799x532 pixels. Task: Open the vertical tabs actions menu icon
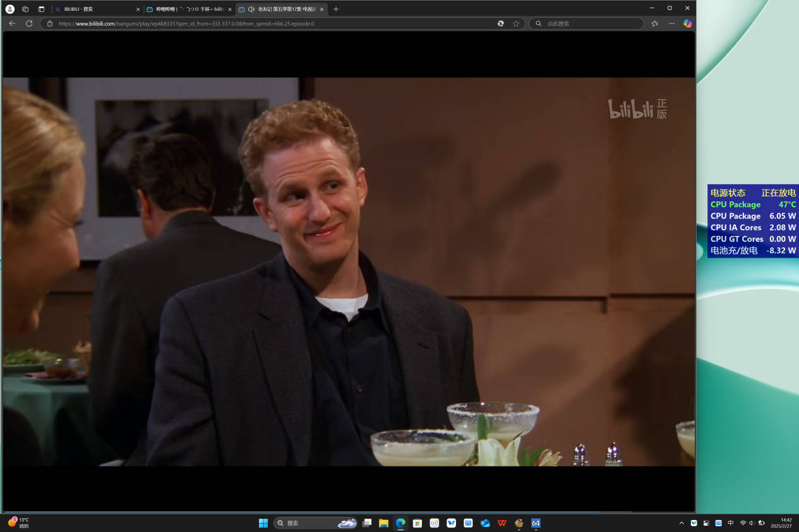41,9
